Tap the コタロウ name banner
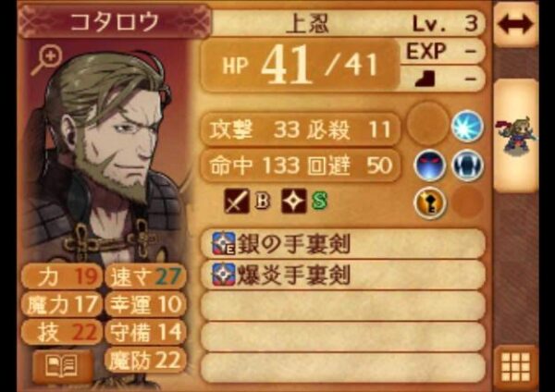This screenshot has height=392, width=555. click(x=114, y=22)
